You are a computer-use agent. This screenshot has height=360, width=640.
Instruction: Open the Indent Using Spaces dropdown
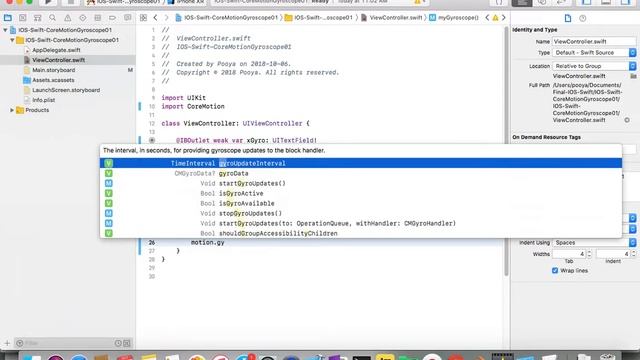594,242
